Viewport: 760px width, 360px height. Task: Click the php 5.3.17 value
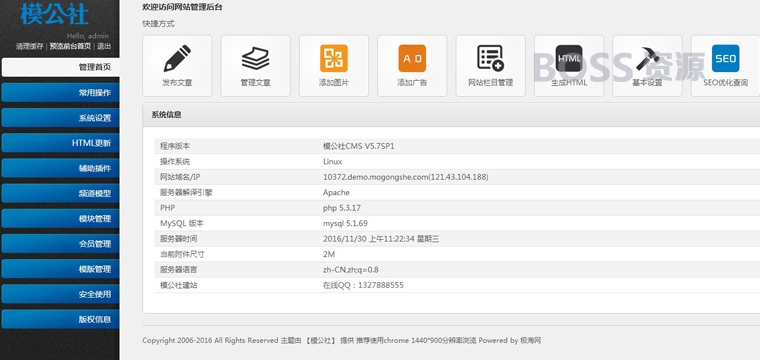click(342, 208)
